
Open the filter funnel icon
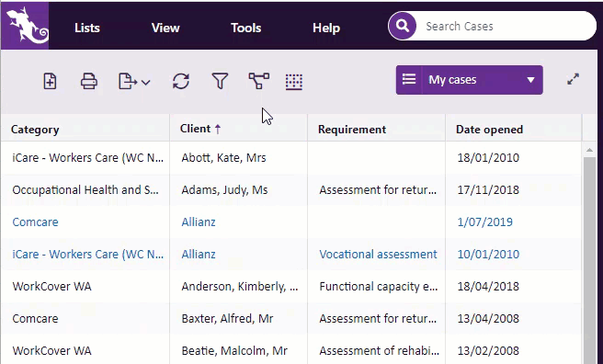pyautogui.click(x=220, y=81)
